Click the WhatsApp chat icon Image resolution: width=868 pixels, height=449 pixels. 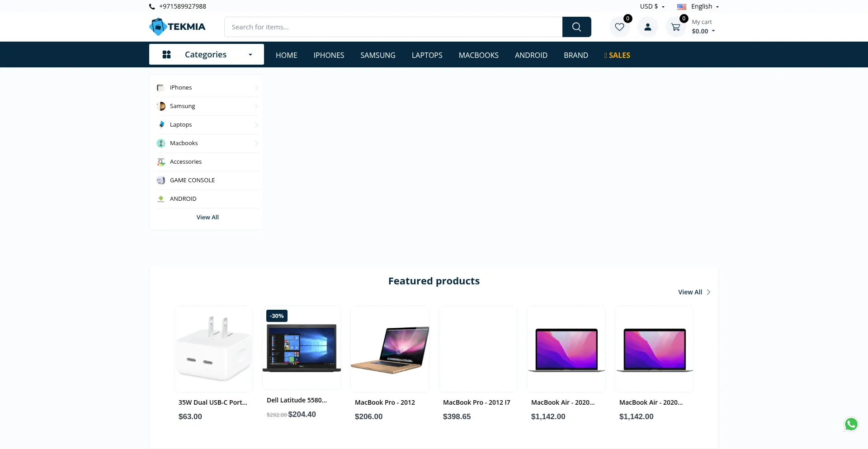click(x=851, y=424)
